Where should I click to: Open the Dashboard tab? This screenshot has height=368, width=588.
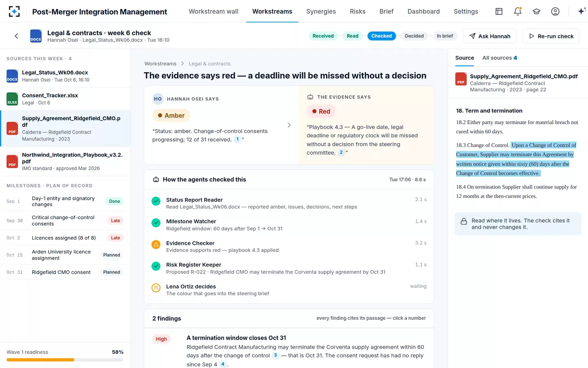click(x=423, y=11)
